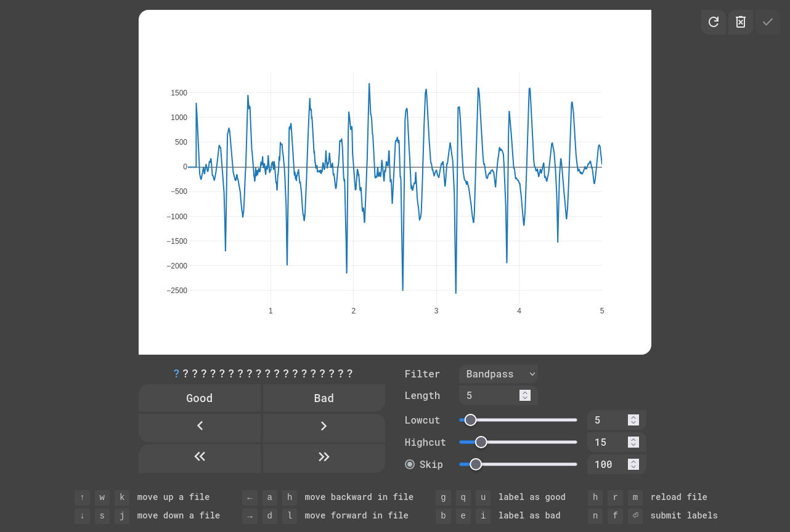Image resolution: width=790 pixels, height=532 pixels.
Task: Jump forward with double right chevron
Action: click(x=324, y=456)
